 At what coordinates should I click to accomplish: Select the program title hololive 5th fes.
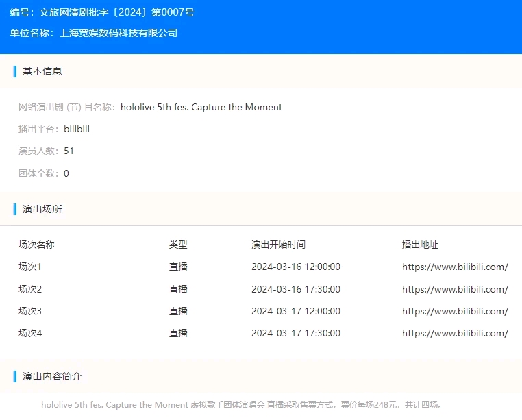[x=201, y=107]
